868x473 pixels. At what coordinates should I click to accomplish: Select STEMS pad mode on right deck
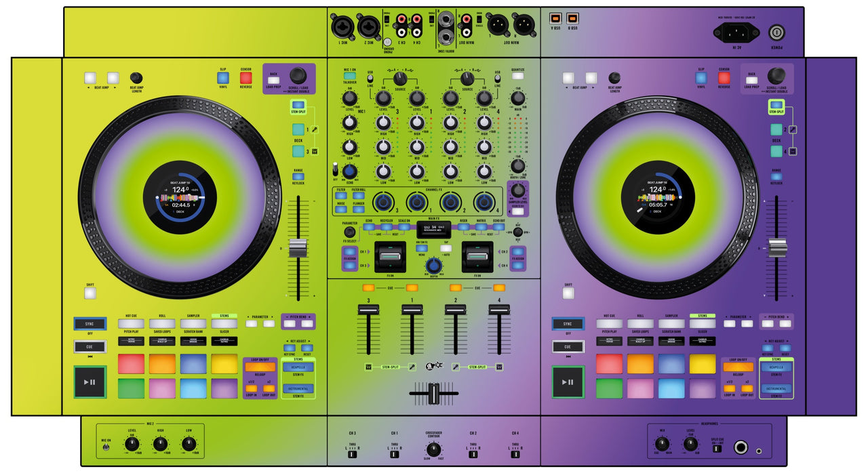tap(703, 324)
